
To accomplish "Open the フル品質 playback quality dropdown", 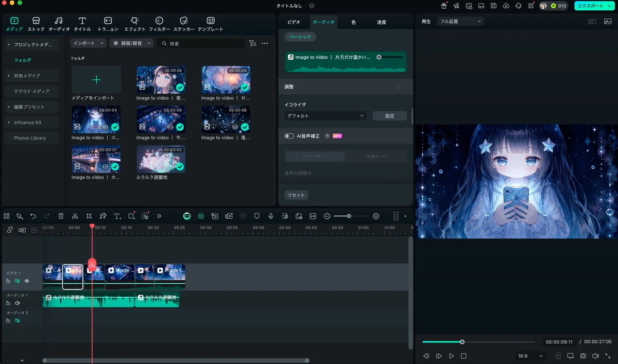I will click(x=460, y=22).
